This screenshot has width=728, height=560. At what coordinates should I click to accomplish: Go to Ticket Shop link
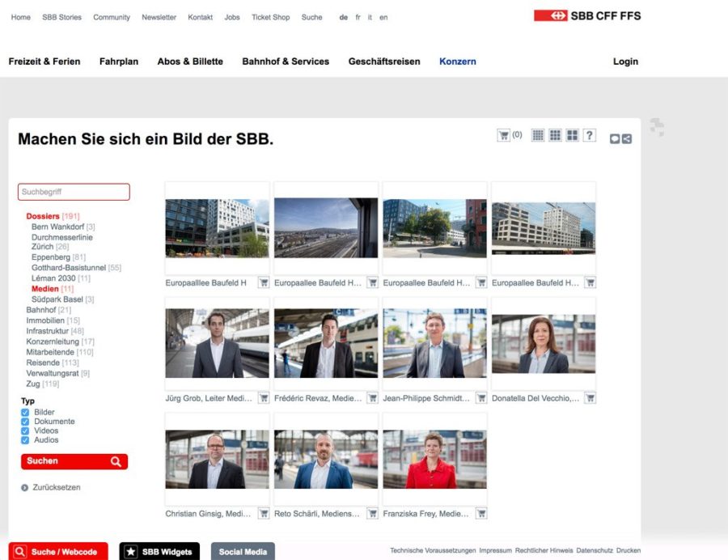271,17
